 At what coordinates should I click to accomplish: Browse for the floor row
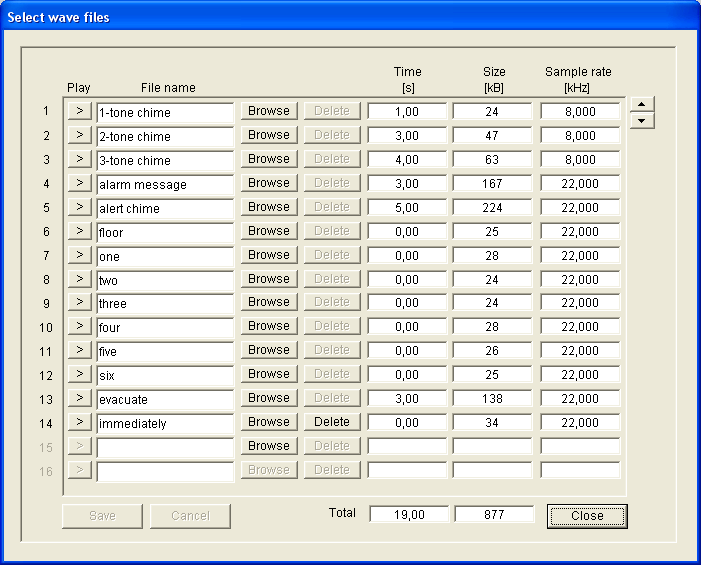(269, 231)
